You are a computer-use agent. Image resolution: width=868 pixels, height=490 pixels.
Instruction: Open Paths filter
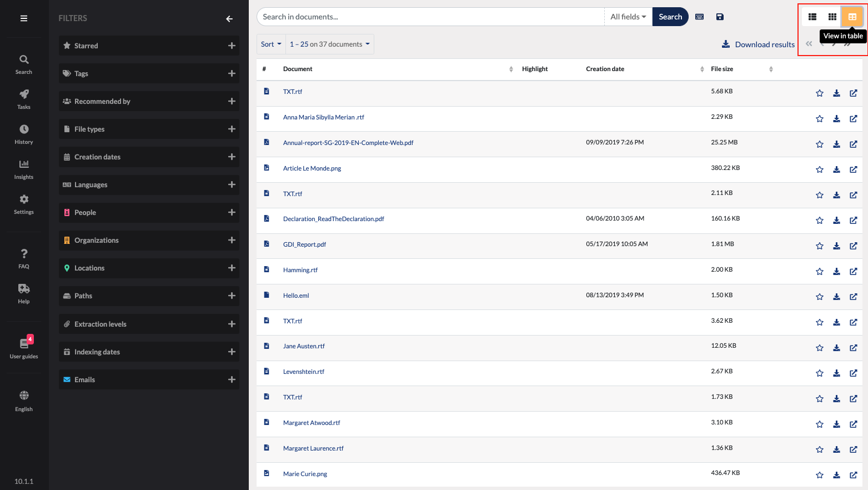coord(149,296)
